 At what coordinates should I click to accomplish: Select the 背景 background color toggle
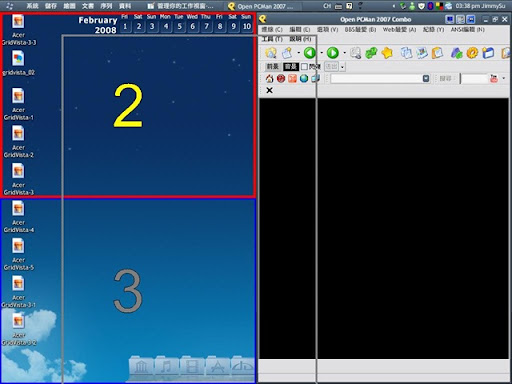tap(290, 67)
